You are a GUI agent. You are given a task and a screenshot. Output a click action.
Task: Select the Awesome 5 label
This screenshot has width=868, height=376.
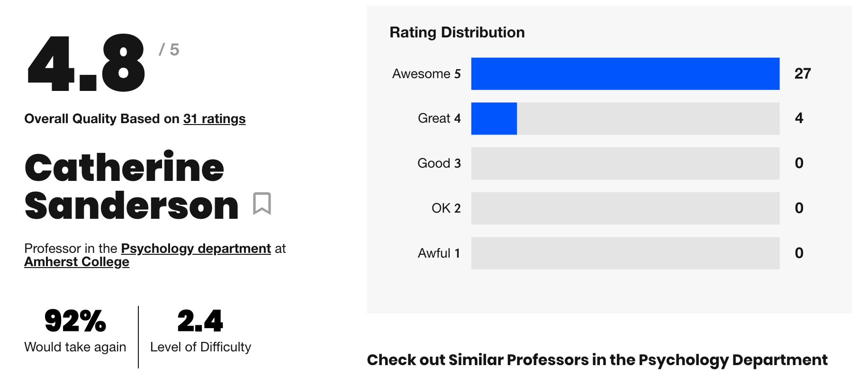[x=425, y=74]
